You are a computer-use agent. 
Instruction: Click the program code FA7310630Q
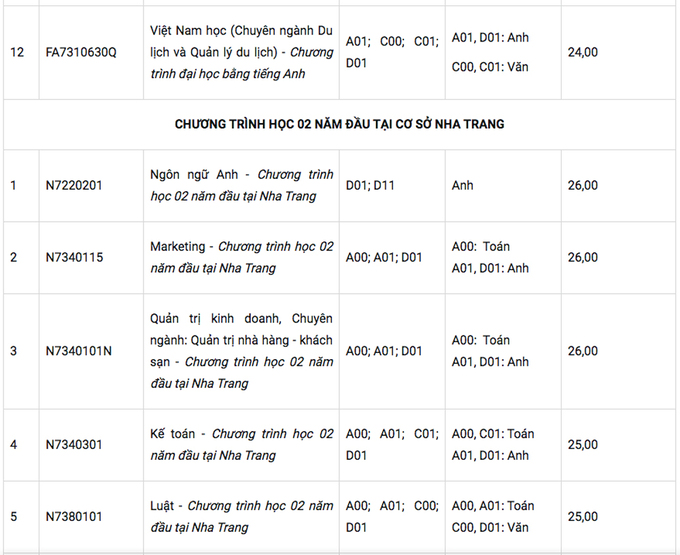(x=81, y=52)
